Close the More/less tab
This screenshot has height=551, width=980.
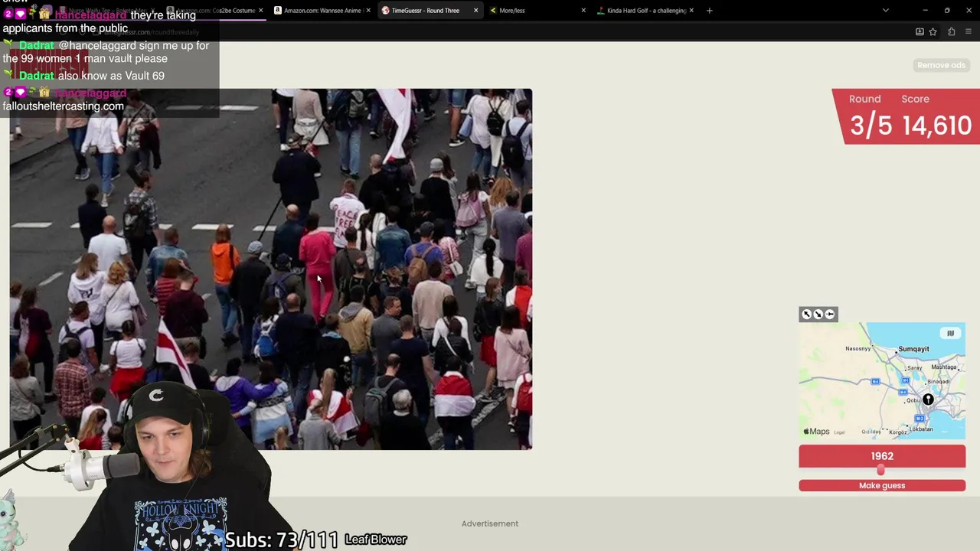tap(583, 11)
